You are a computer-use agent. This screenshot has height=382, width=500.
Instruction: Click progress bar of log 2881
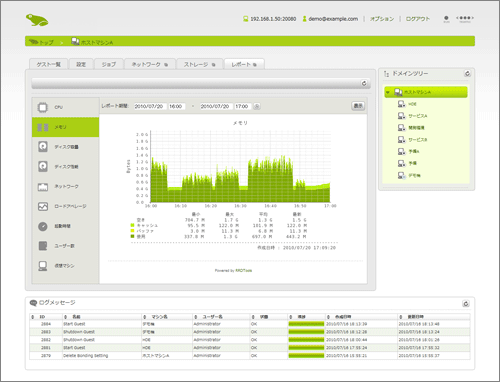point(306,348)
